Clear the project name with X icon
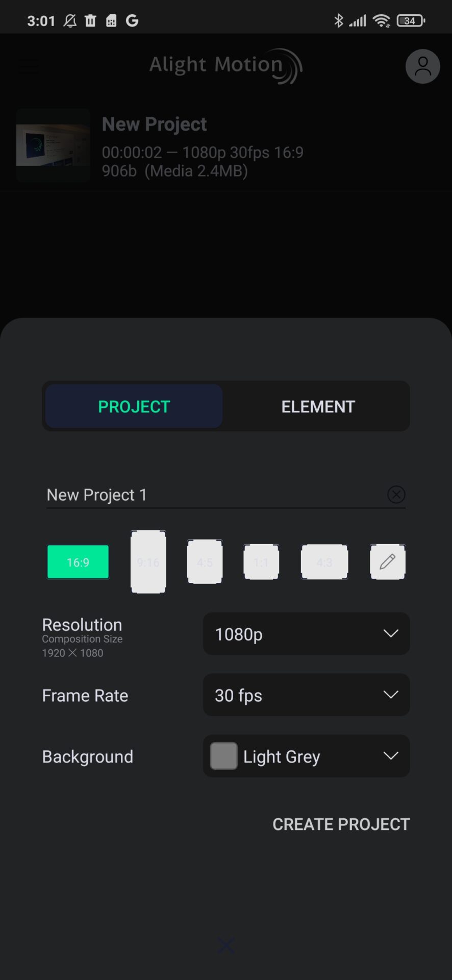The image size is (452, 980). (396, 494)
